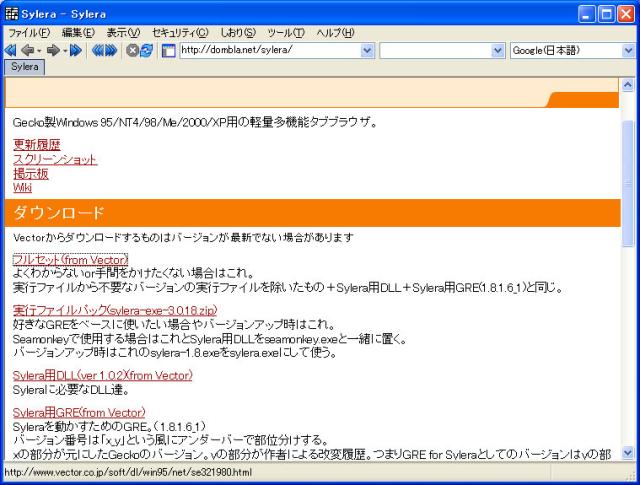Click the Sylera用DLL(ver 1.0.2) link
Screen dimensions: 640x485
(102, 375)
